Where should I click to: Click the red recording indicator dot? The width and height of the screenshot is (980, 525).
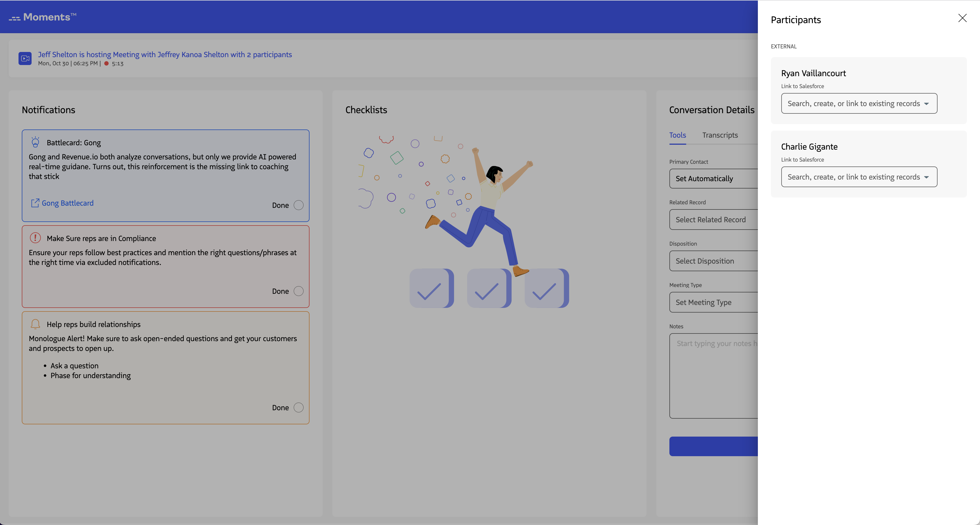pos(107,63)
